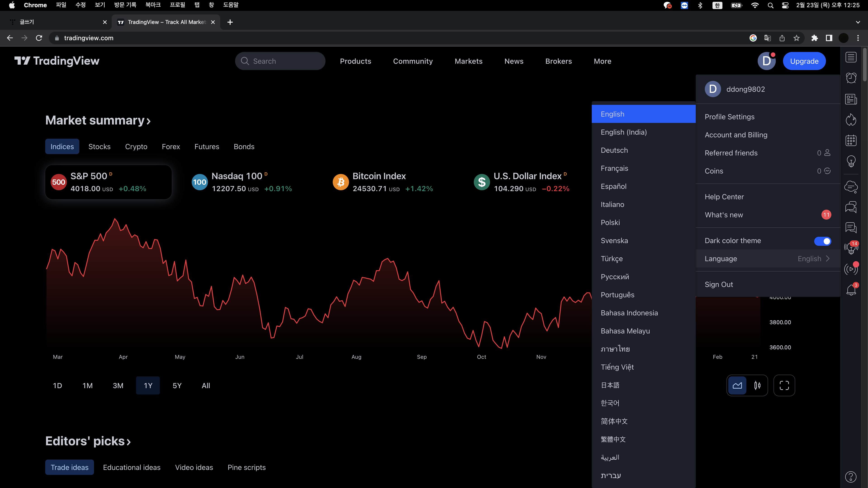The image size is (868, 488).
Task: Click the help question mark icon
Action: pos(851,476)
